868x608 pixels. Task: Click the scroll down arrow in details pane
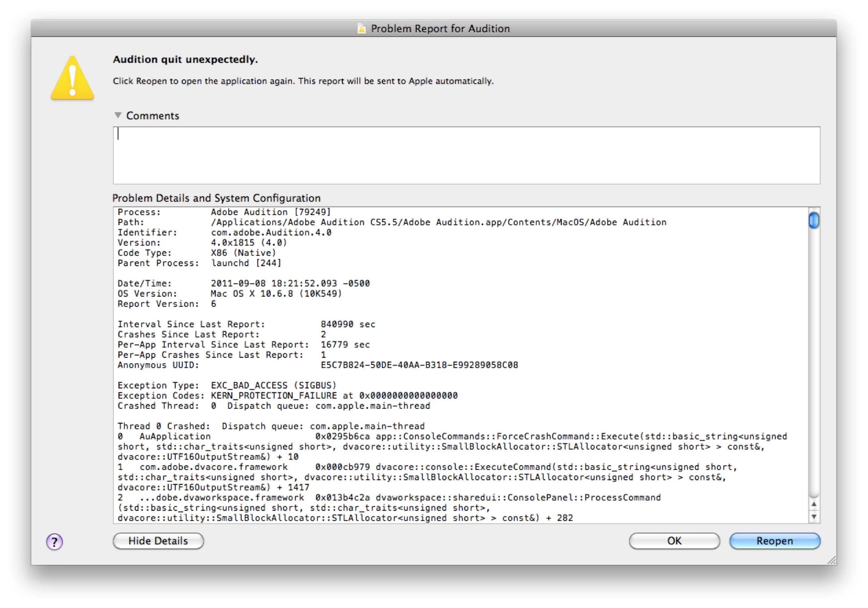[x=814, y=517]
